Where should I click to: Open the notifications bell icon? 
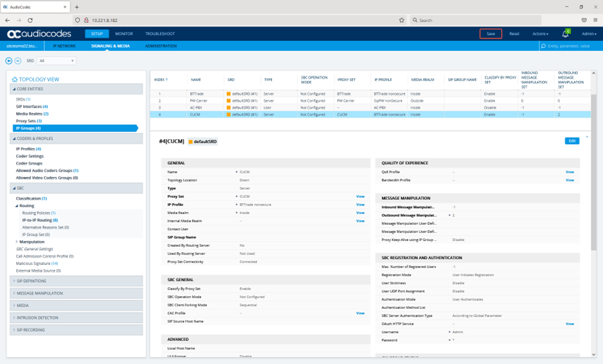pyautogui.click(x=565, y=34)
